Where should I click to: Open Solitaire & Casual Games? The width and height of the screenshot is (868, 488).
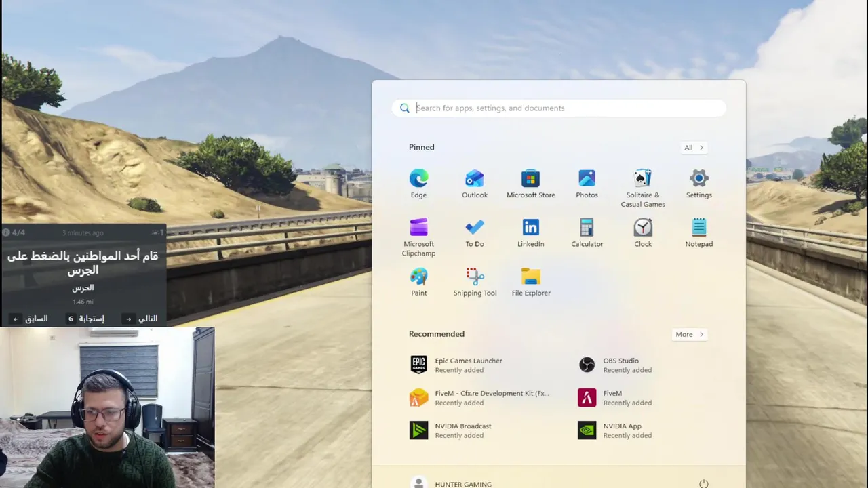[x=643, y=188]
